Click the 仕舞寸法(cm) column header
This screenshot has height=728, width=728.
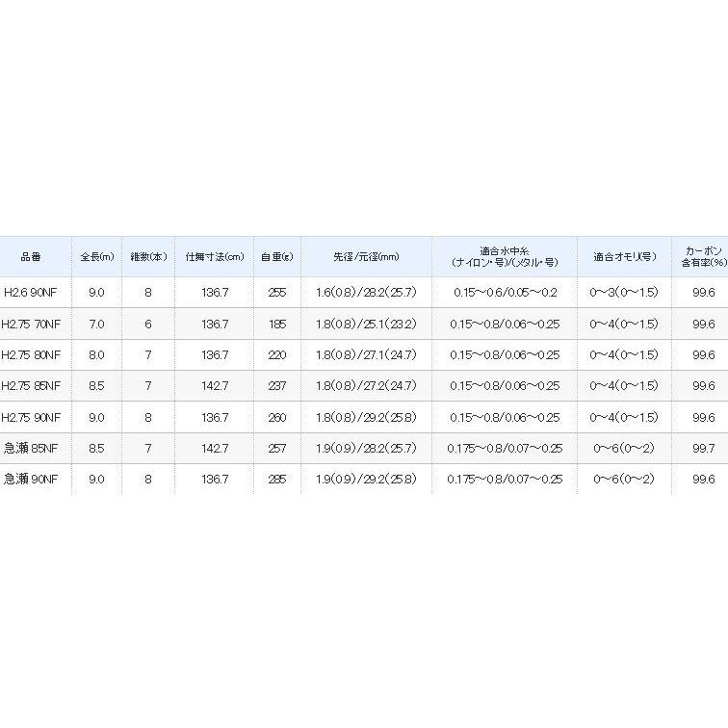(215, 257)
